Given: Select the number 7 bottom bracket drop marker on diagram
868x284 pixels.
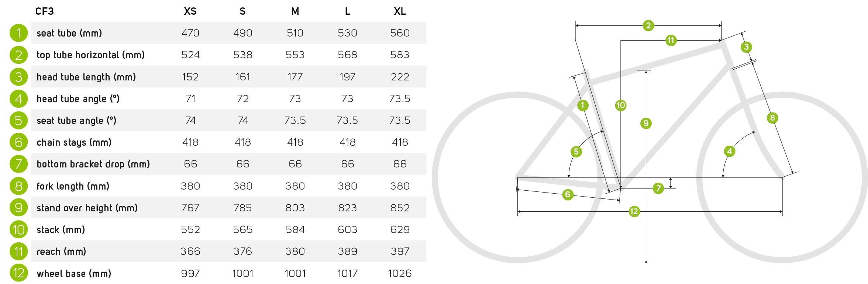Looking at the screenshot, I should coord(658,188).
